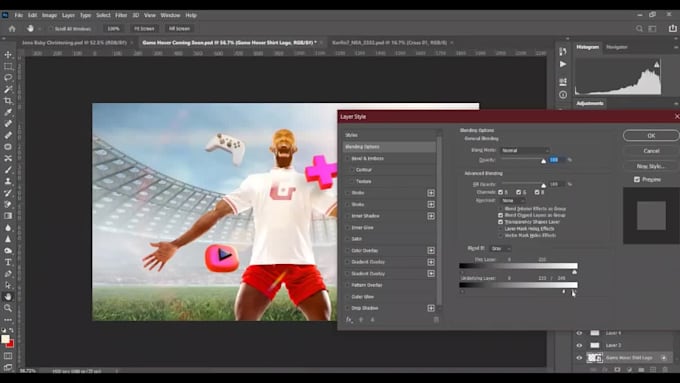The height and width of the screenshot is (383, 680).
Task: Select Blending Options in styles list
Action: [x=389, y=147]
